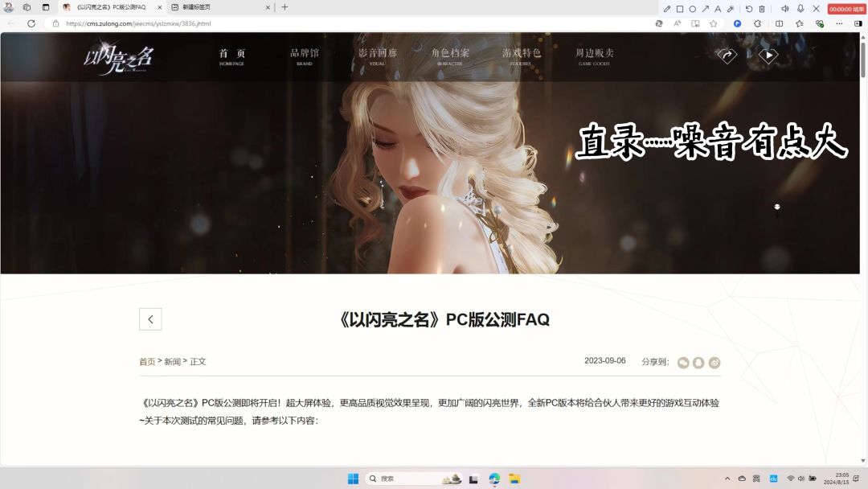Click the undo annotation icon
Viewport: 868px width, 489px height.
click(x=749, y=9)
